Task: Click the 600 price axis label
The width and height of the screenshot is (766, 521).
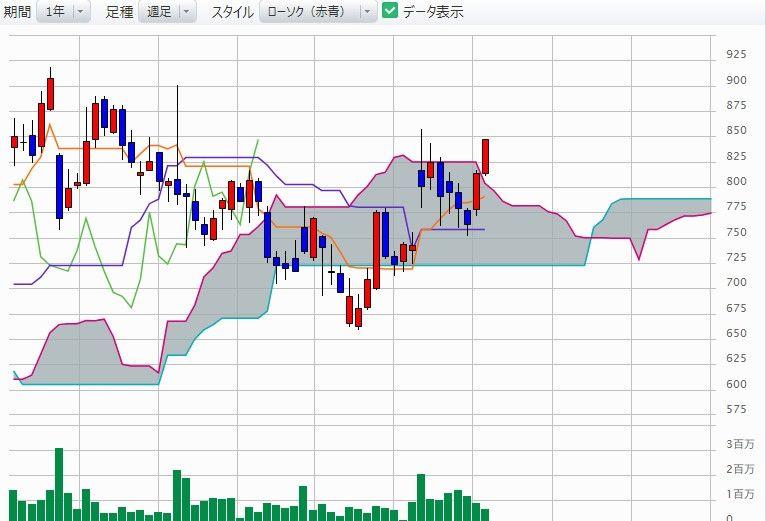Action: pyautogui.click(x=736, y=384)
